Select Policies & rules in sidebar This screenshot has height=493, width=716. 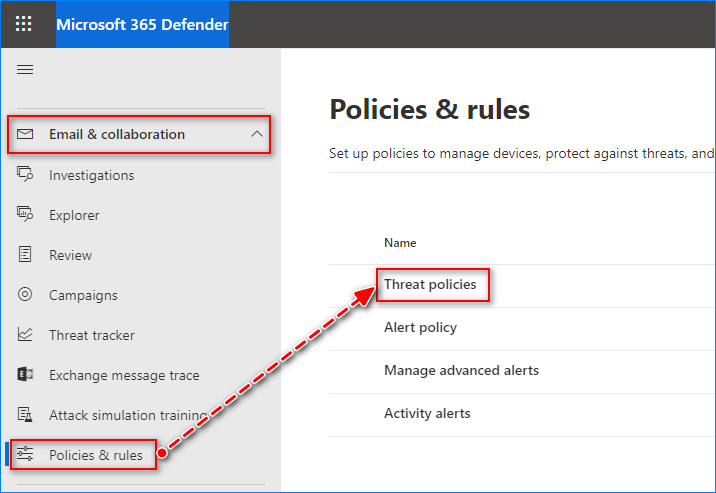(x=96, y=455)
